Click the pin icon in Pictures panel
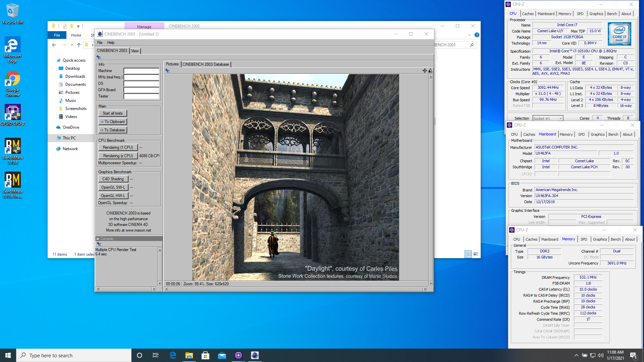Viewport: 644px width, 362px height. pos(167,71)
